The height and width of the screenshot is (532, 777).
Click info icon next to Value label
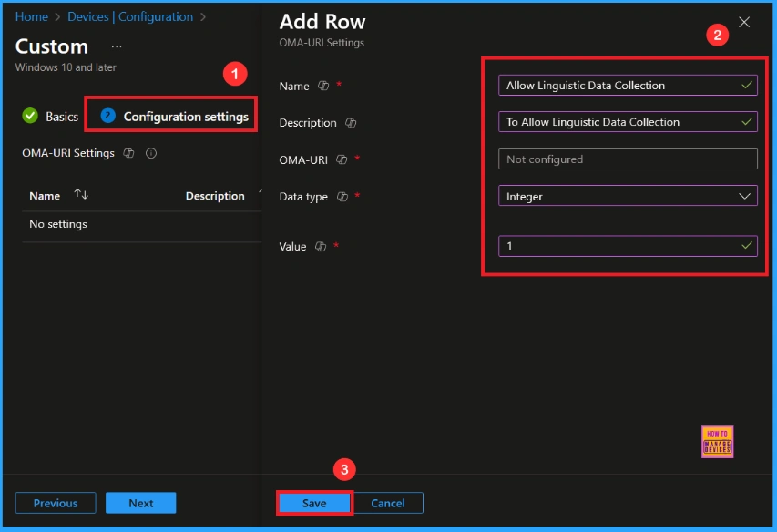coord(321,246)
